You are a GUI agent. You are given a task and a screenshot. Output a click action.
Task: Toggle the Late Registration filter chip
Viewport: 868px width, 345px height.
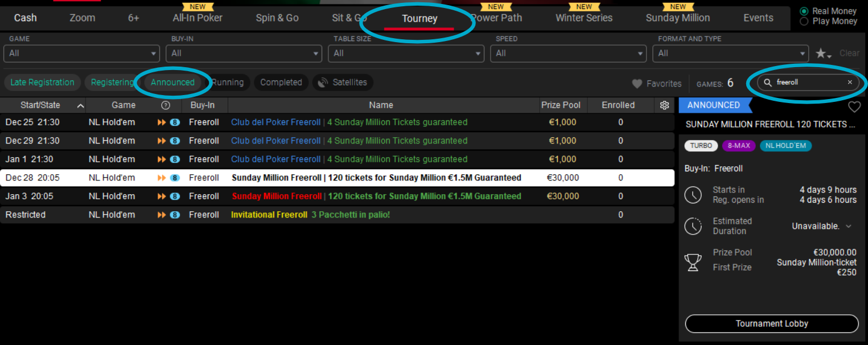[42, 82]
